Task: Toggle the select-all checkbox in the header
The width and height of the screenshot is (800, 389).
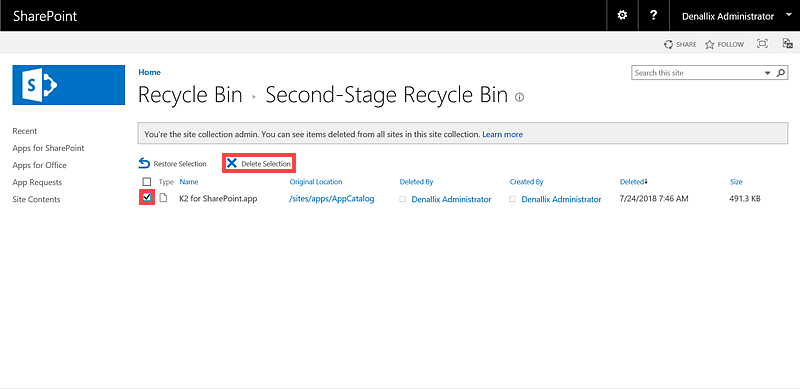Action: tap(147, 182)
